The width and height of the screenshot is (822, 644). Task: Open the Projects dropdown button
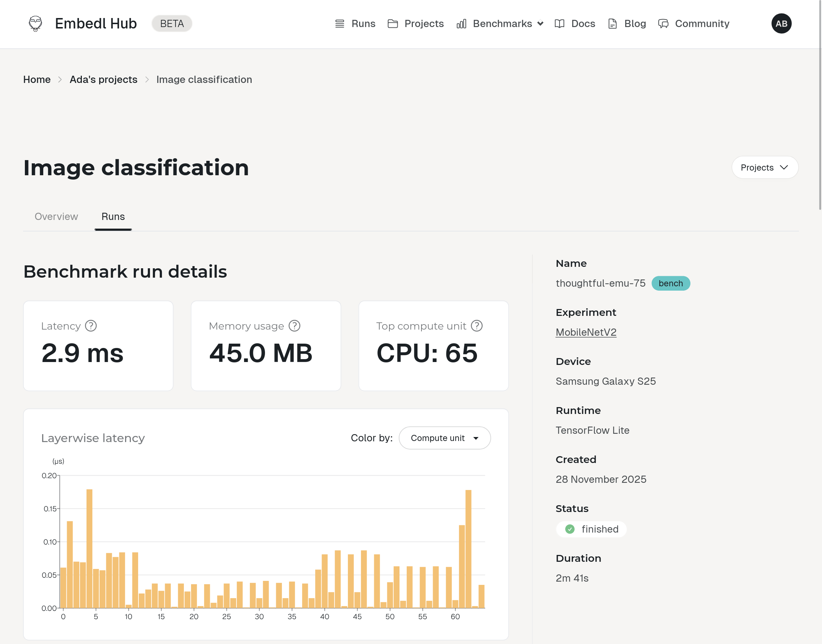click(x=764, y=167)
